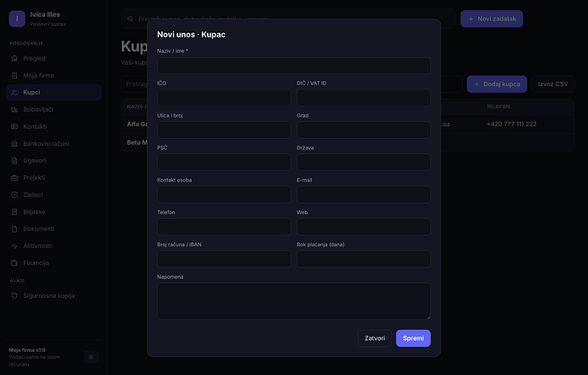Focus the Grad input field
Screen dimensions: 588x375
(x=364, y=130)
